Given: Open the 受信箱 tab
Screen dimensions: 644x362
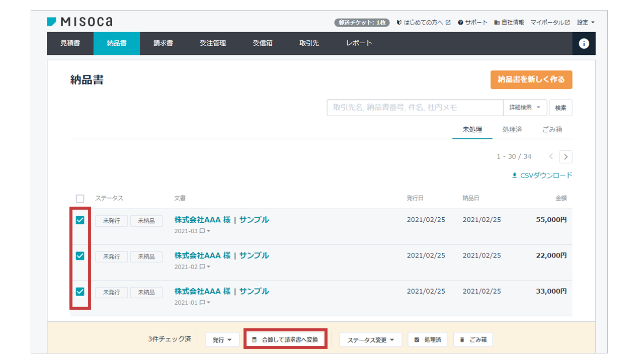Looking at the screenshot, I should [x=263, y=43].
